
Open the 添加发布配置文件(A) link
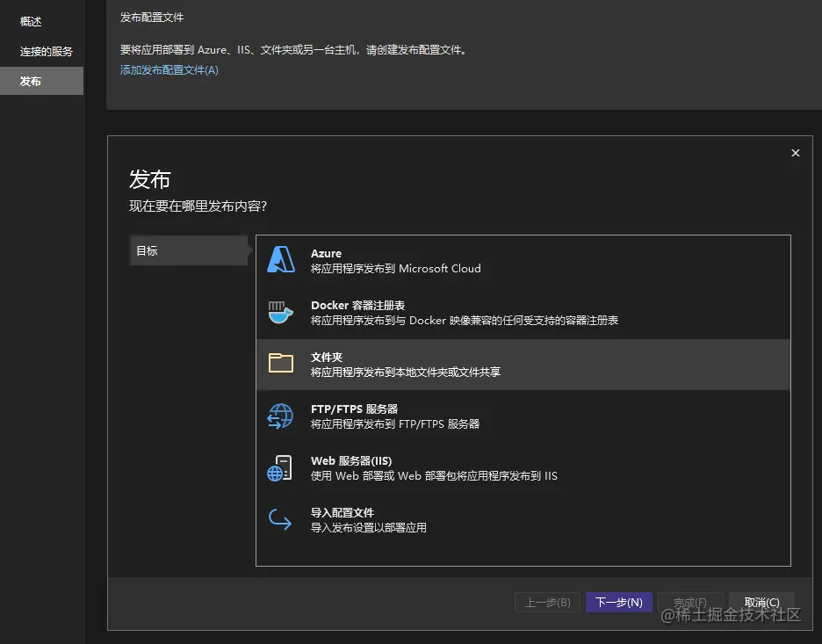pyautogui.click(x=169, y=68)
